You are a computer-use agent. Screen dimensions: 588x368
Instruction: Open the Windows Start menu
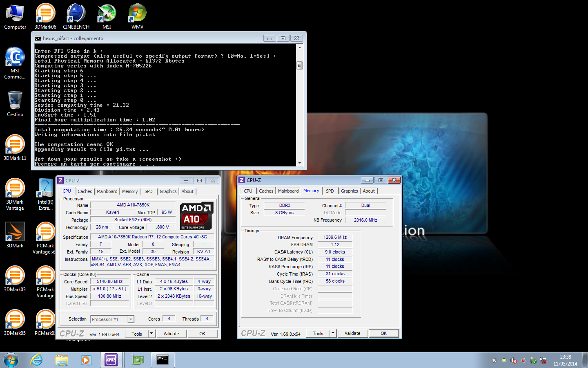pyautogui.click(x=11, y=360)
